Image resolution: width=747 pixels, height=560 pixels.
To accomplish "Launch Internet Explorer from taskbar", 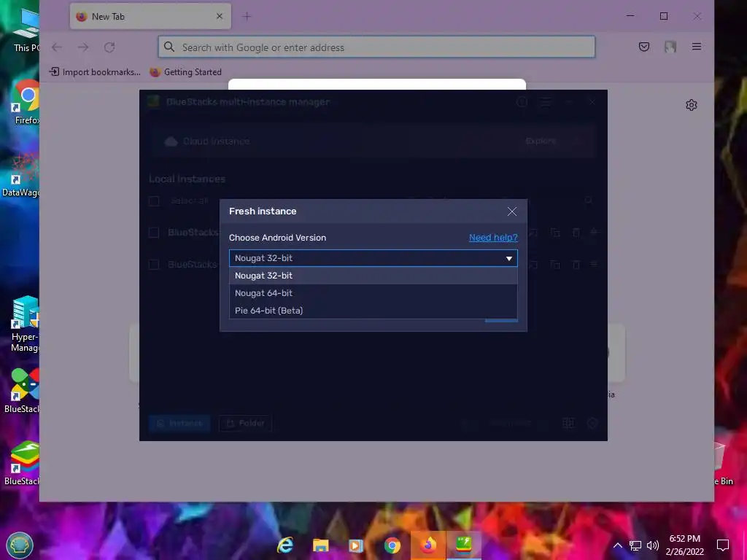I will pos(285,545).
